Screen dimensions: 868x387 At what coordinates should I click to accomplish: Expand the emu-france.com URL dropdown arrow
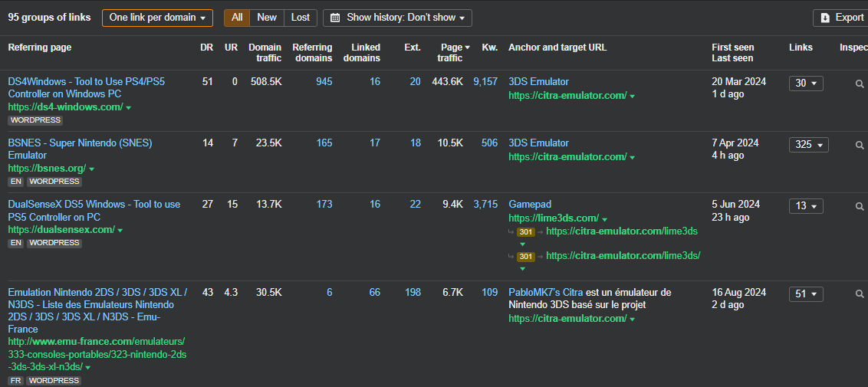[88, 368]
